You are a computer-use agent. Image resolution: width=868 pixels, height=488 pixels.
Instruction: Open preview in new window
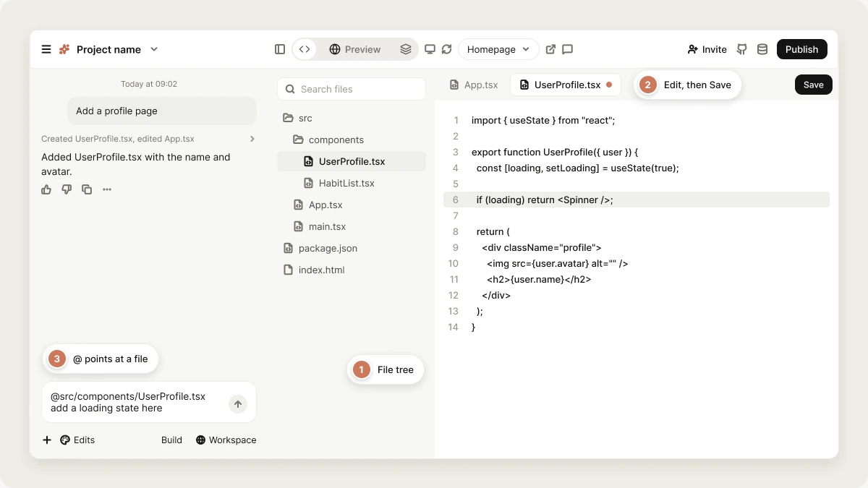coord(550,49)
